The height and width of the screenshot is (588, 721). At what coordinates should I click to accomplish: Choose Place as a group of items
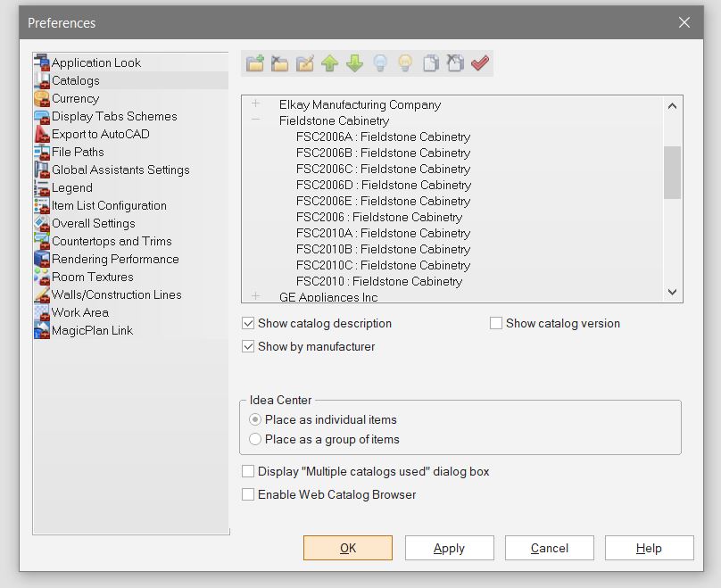(x=254, y=439)
